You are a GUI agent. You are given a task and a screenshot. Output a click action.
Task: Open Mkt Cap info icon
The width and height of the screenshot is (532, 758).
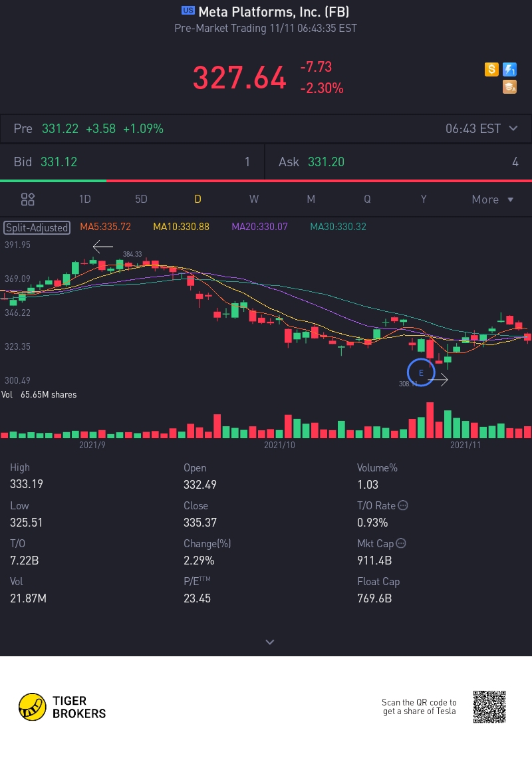click(401, 543)
